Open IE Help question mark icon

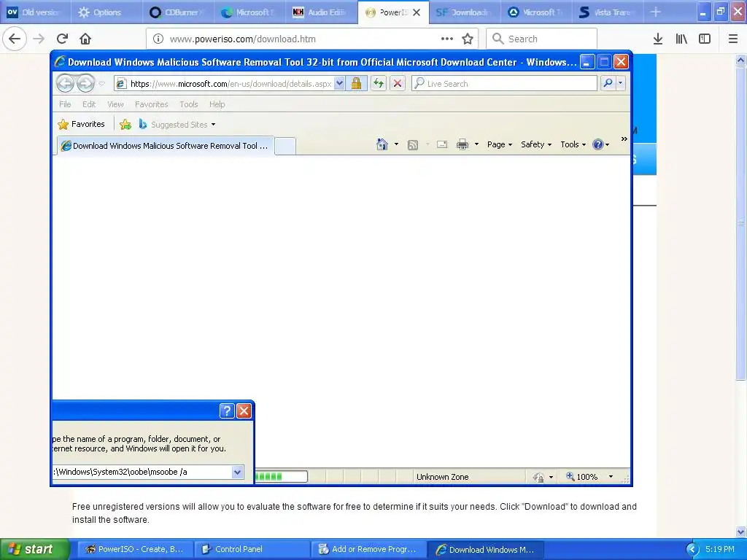[x=598, y=144]
